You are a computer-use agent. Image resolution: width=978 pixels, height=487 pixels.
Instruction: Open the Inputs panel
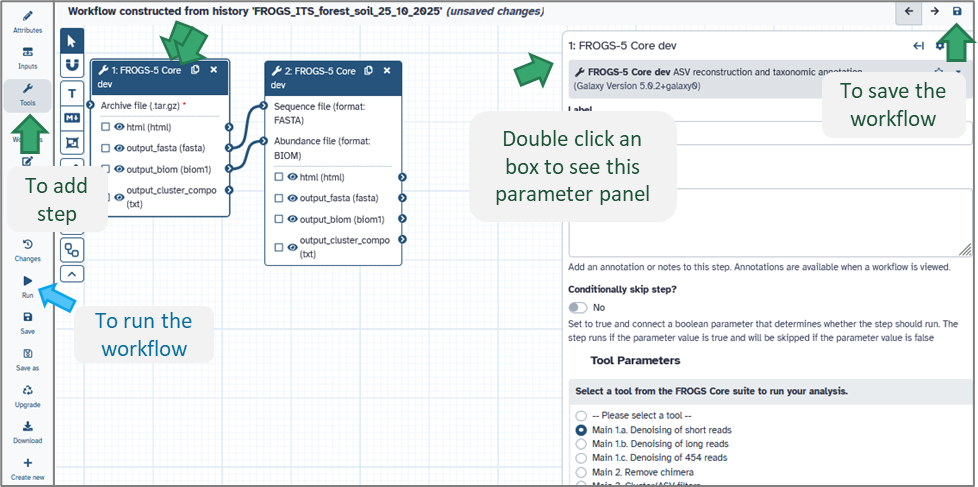pos(27,57)
